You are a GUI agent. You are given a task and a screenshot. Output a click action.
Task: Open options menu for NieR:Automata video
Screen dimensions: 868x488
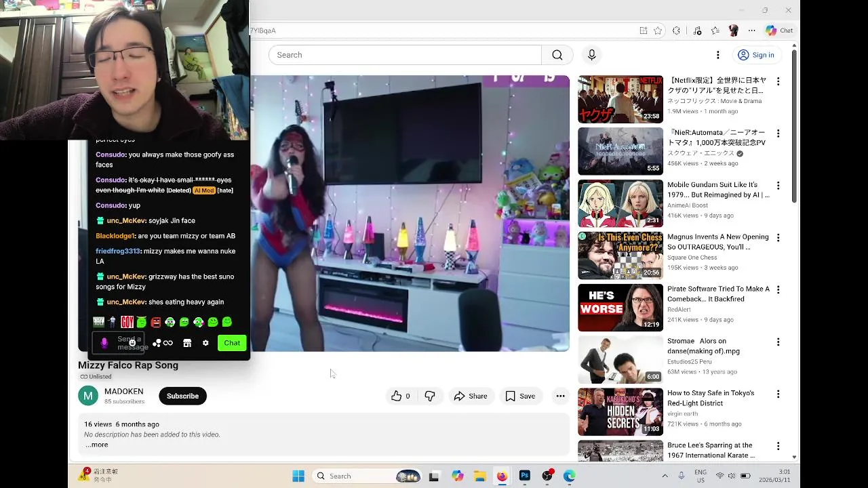[x=778, y=134]
